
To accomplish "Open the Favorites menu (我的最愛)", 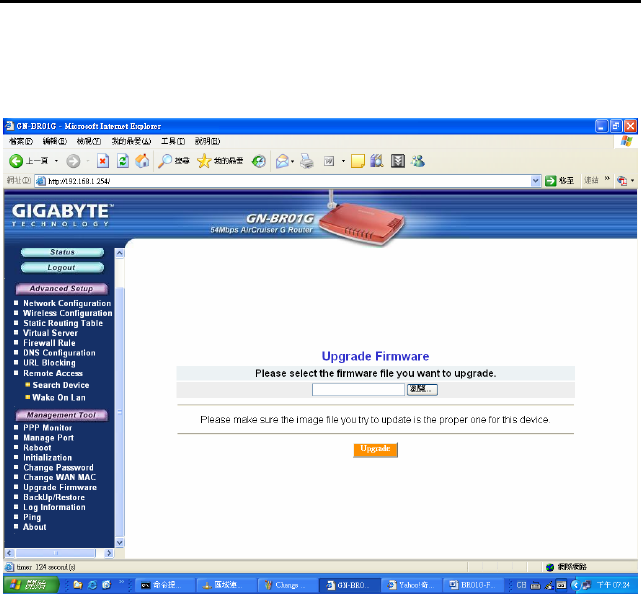I will (x=131, y=141).
